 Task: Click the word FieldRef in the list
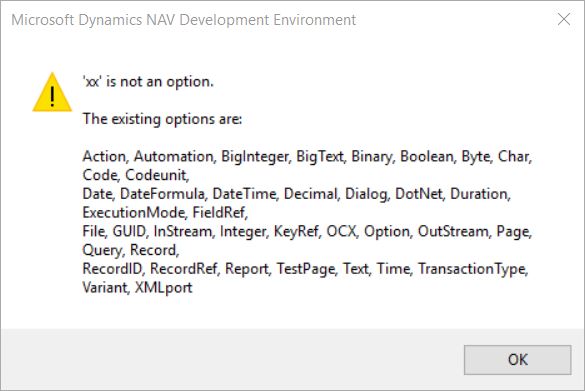[220, 213]
